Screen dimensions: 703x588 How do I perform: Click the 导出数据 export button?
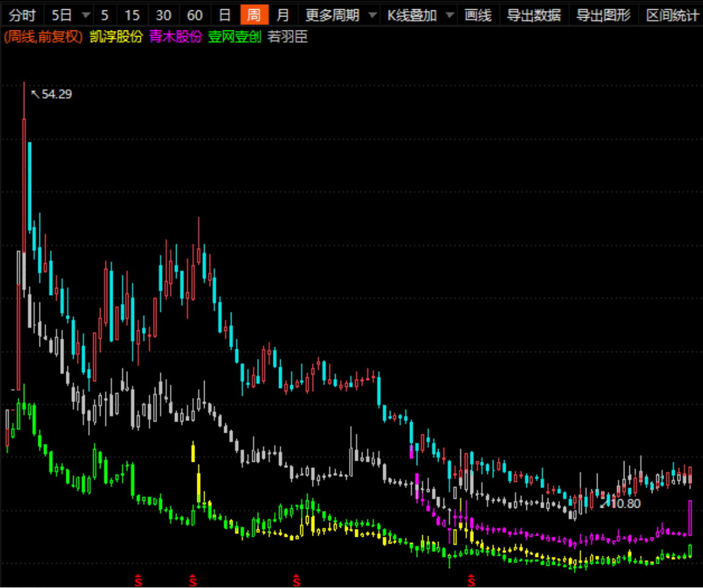click(534, 15)
